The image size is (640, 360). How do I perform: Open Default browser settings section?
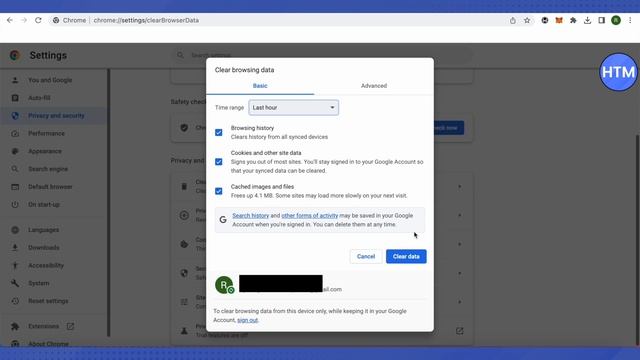(50, 187)
